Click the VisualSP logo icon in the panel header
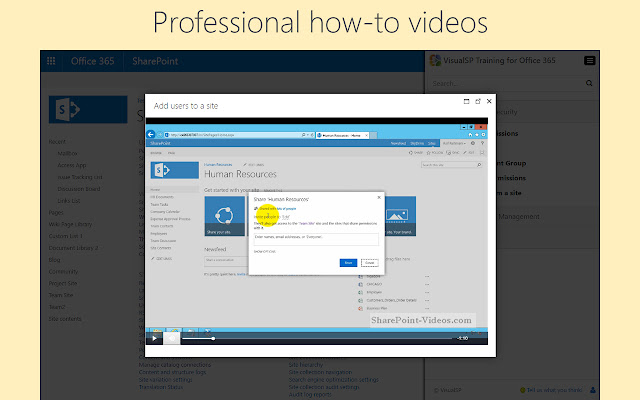The image size is (640, 400). pos(435,60)
